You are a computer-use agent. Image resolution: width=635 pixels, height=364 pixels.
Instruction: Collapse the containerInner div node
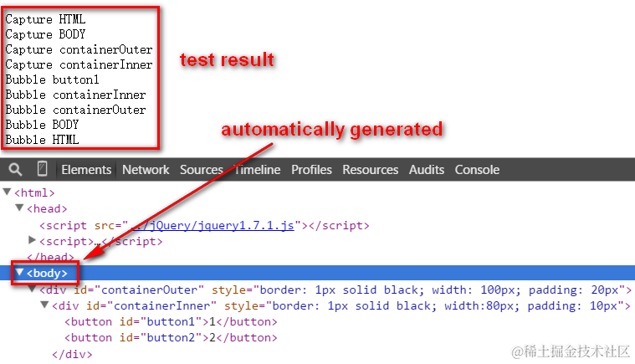[44, 305]
